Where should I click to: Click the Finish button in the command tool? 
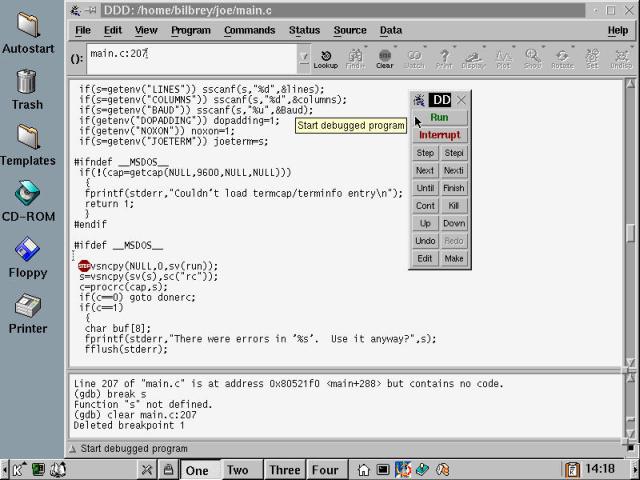[x=454, y=188]
